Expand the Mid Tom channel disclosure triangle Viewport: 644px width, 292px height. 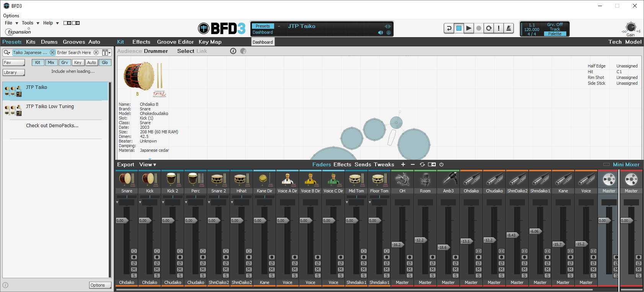tap(347, 202)
